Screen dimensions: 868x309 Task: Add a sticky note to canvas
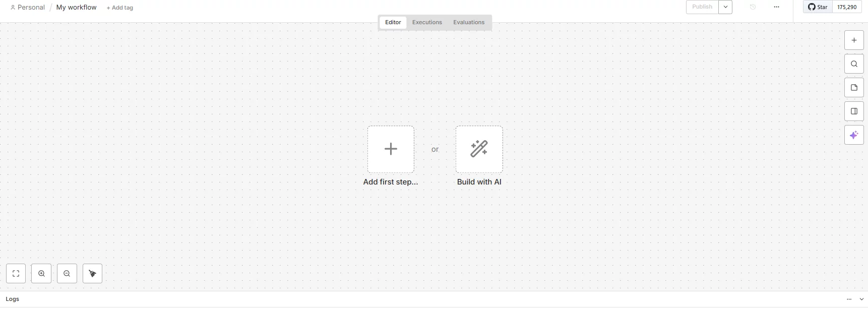(x=854, y=88)
